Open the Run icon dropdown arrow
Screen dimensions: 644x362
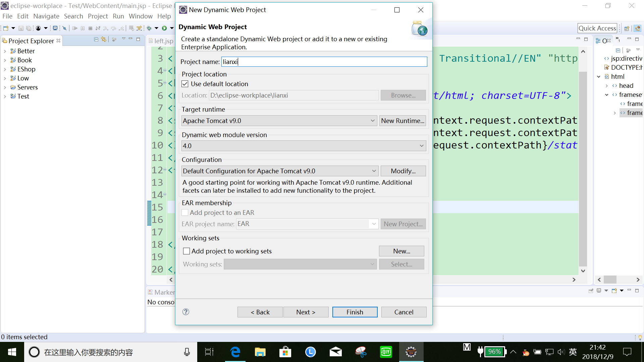(x=172, y=28)
